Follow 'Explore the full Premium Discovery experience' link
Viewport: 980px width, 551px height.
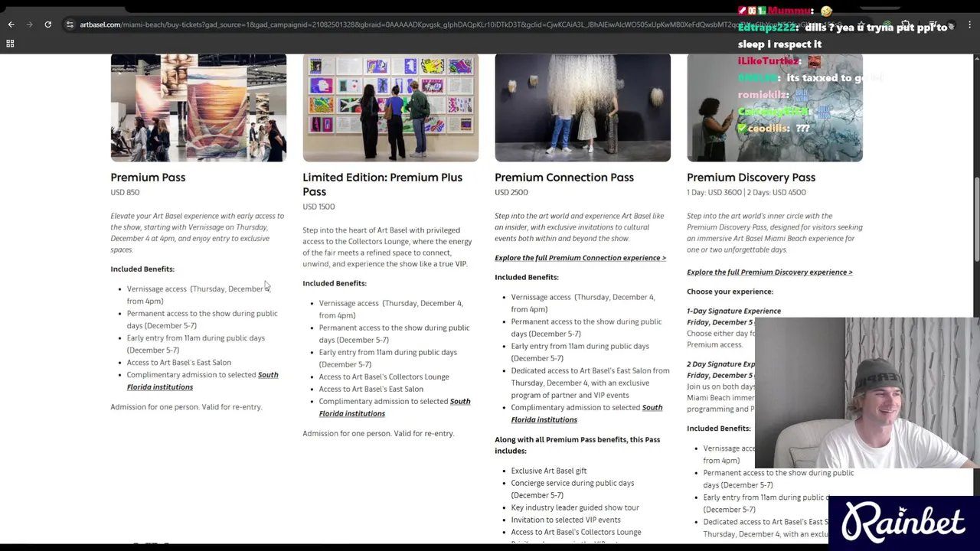(x=769, y=272)
